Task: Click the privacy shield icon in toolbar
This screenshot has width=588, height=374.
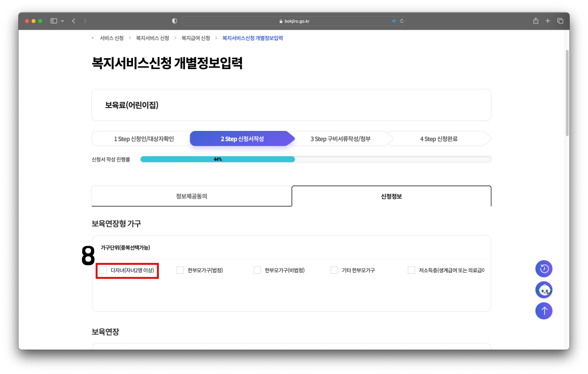Action: [174, 21]
